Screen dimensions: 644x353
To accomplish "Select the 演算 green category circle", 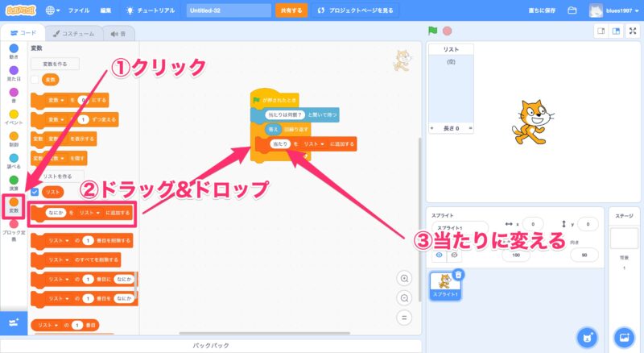I will pyautogui.click(x=14, y=179).
